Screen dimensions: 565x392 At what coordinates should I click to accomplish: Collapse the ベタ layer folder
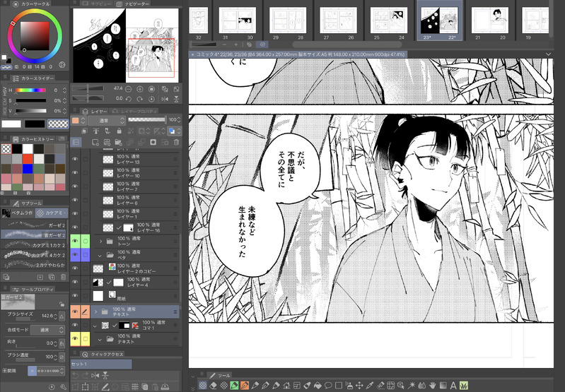point(100,255)
